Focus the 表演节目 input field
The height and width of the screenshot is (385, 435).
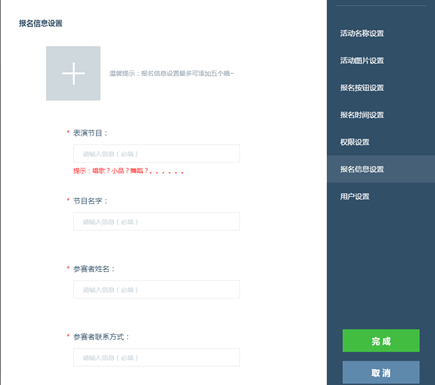(x=156, y=154)
